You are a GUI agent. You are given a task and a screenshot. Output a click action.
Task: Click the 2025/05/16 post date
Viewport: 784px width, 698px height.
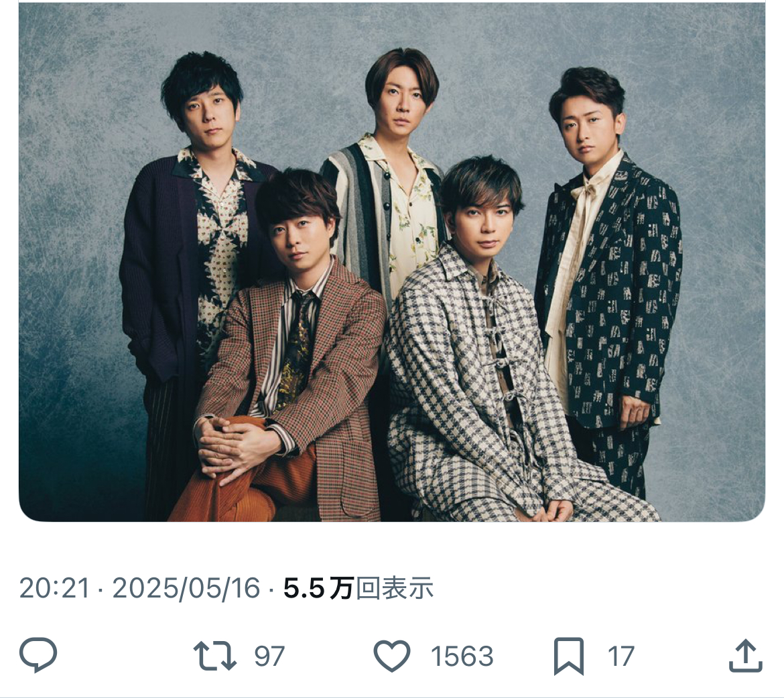186,587
